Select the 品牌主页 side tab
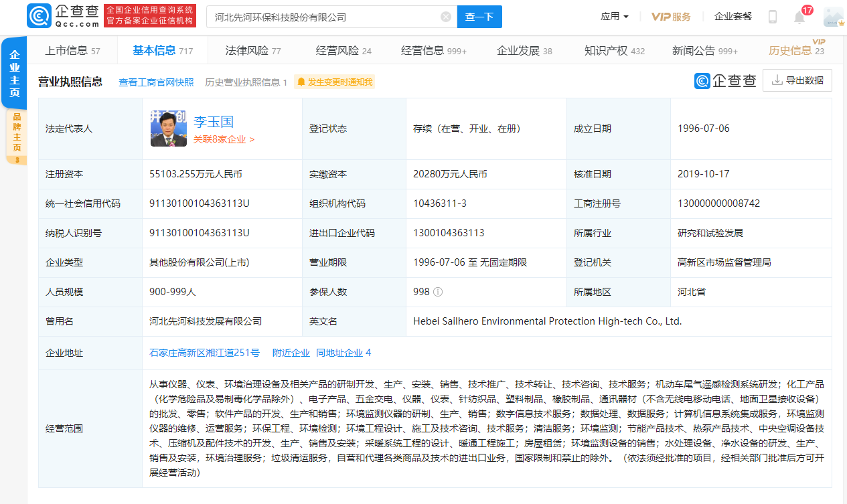This screenshot has width=847, height=504. tap(17, 137)
